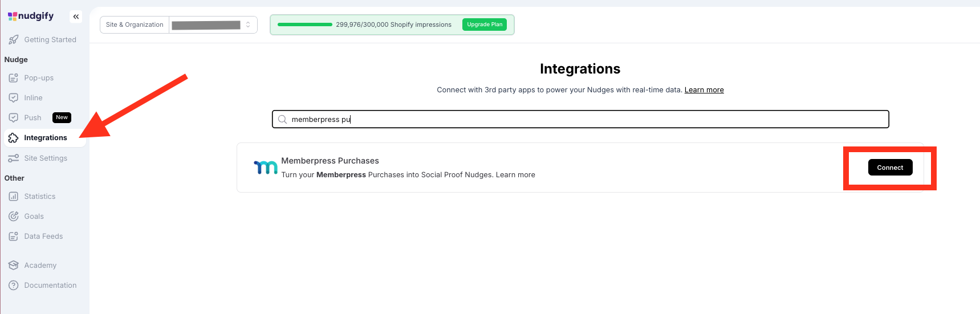The image size is (980, 314).
Task: Open Learn more in Memberpress description
Action: [515, 175]
